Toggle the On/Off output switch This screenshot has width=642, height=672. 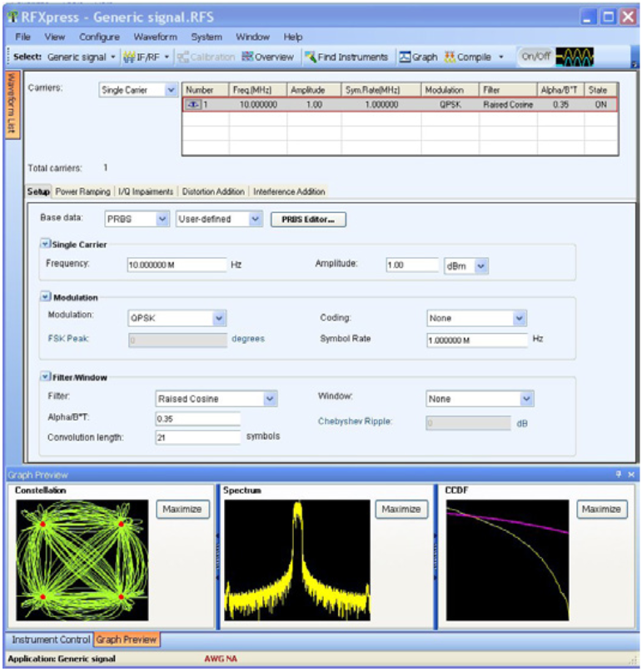[x=534, y=57]
